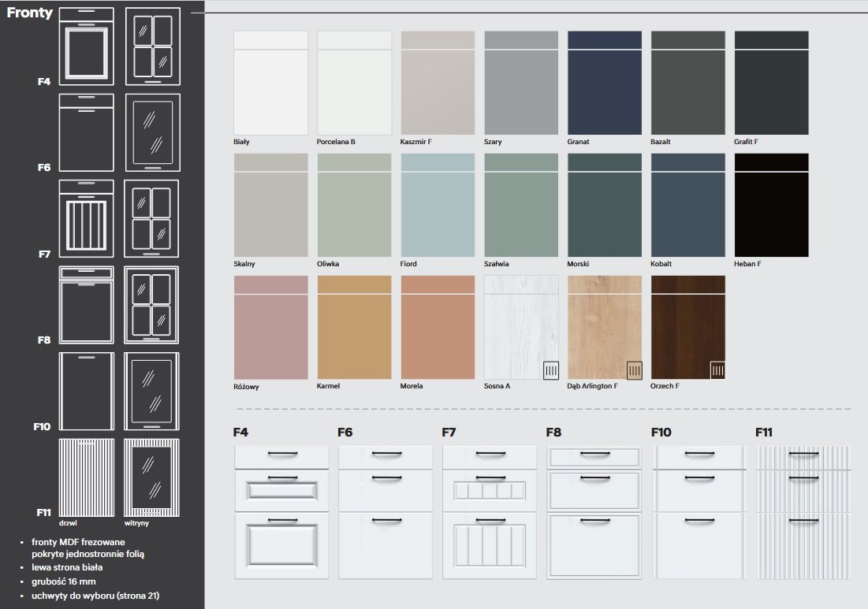Click the grooved-pattern icon on Orzech F swatch
Screen dimensions: 868x609
click(x=717, y=370)
